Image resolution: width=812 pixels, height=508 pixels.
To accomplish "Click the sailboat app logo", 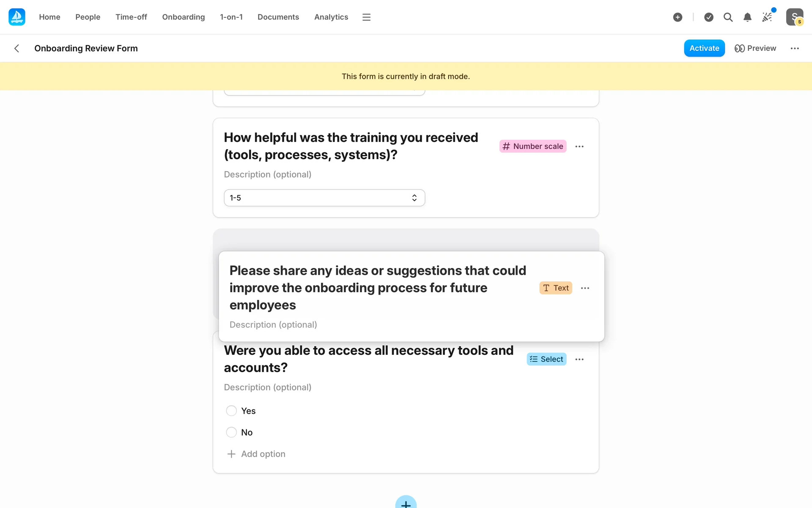I will pyautogui.click(x=17, y=17).
